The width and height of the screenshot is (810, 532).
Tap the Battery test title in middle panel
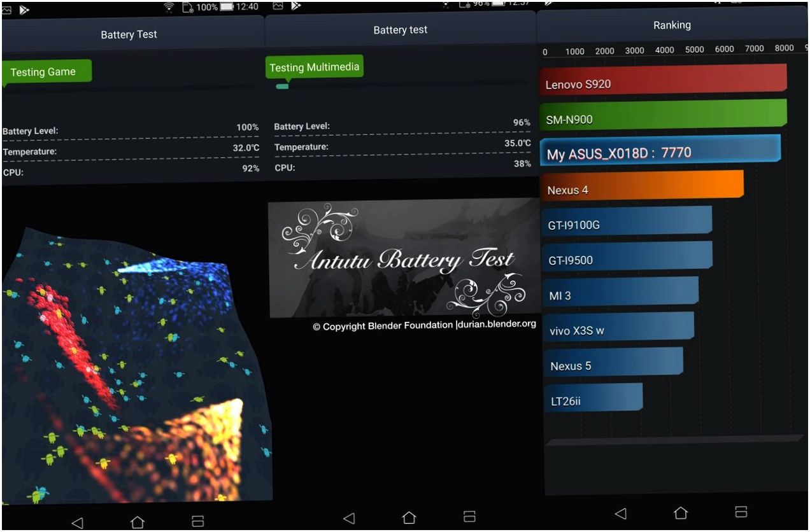click(401, 30)
